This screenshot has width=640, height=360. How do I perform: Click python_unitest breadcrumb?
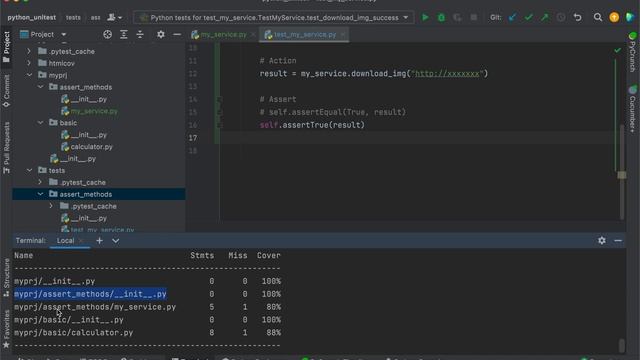click(x=31, y=18)
